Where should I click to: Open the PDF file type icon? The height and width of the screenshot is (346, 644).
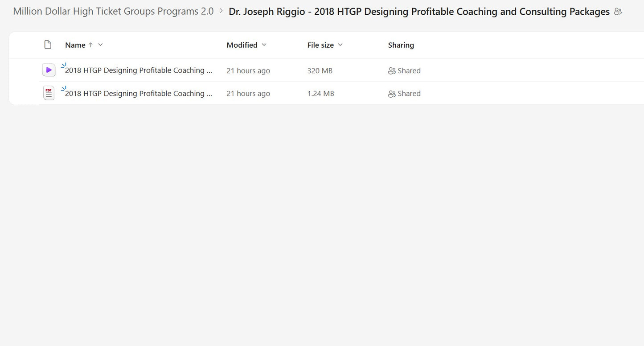49,93
